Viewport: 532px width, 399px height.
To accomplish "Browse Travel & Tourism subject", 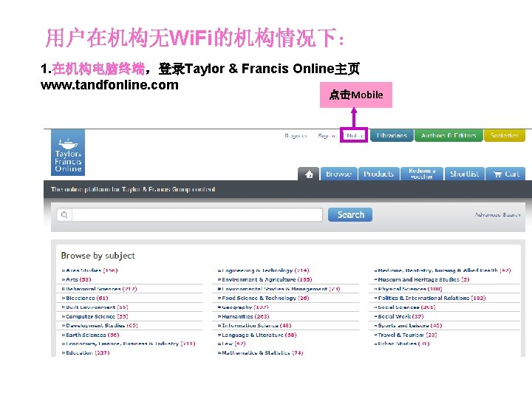I will (406, 335).
